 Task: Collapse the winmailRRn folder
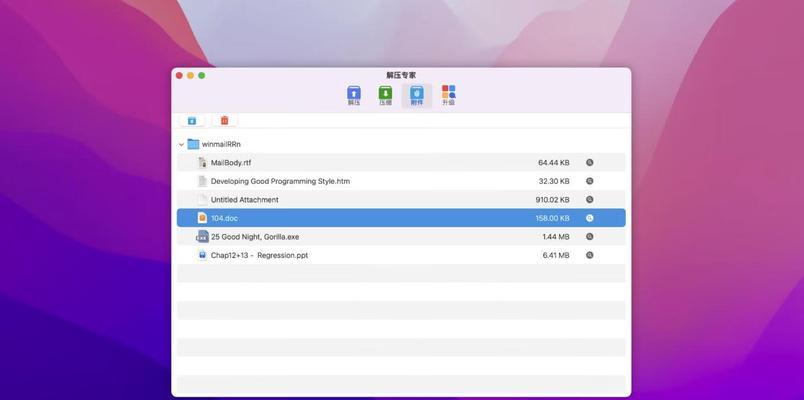(x=181, y=145)
